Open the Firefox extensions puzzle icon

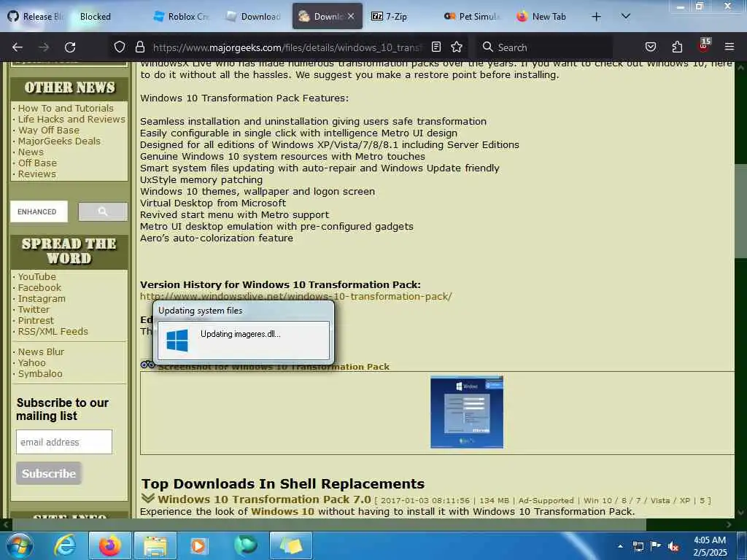677,47
